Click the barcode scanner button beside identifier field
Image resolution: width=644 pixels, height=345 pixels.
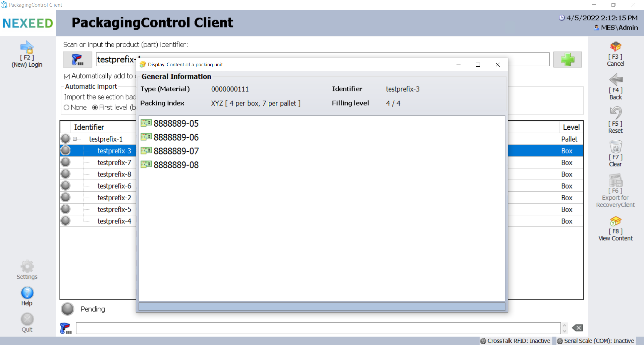[x=77, y=60]
